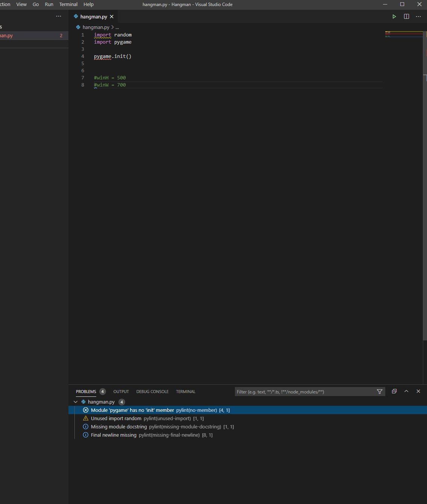The width and height of the screenshot is (427, 504).
Task: Open the Terminal menu
Action: [68, 5]
